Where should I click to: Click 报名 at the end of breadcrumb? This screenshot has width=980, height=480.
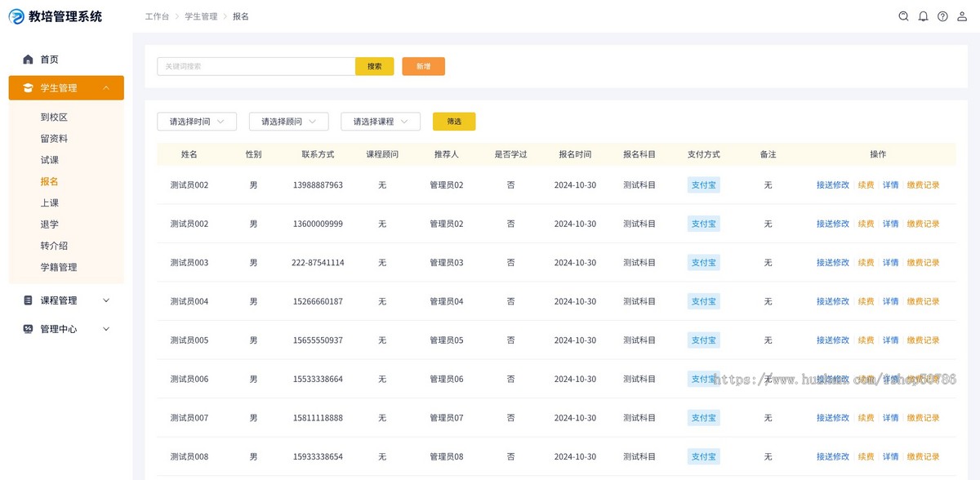(241, 16)
